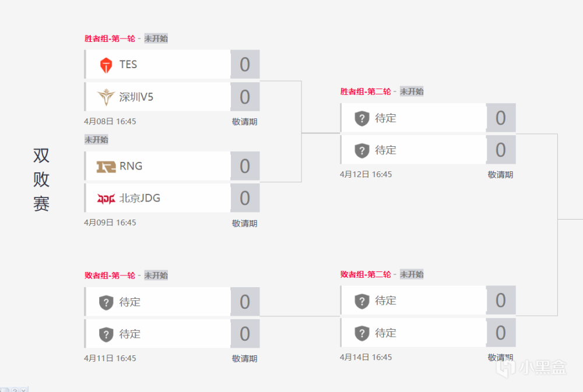The height and width of the screenshot is (392, 583).
Task: Click 敬请期 under the TES match
Action: [244, 122]
